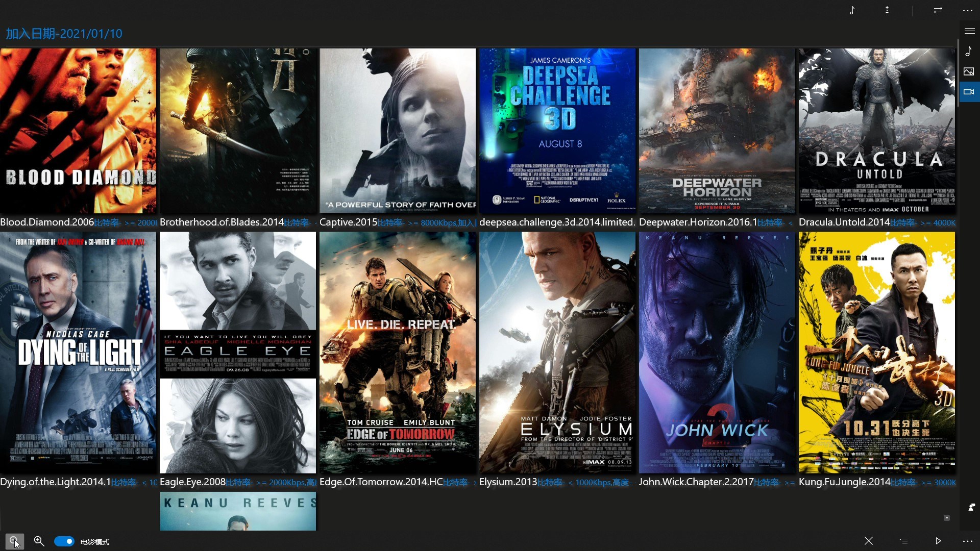The width and height of the screenshot is (980, 551).
Task: Click the zoom in magnifier icon
Action: pos(39,541)
